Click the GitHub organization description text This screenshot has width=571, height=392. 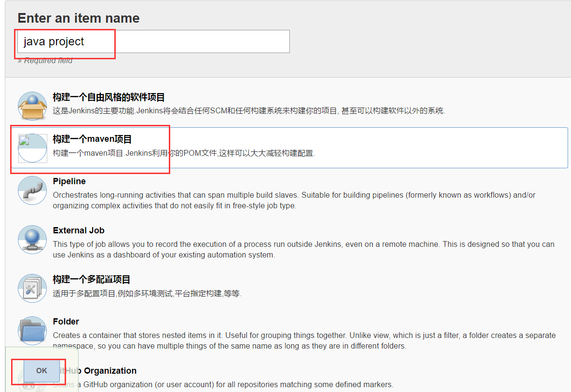point(223,384)
